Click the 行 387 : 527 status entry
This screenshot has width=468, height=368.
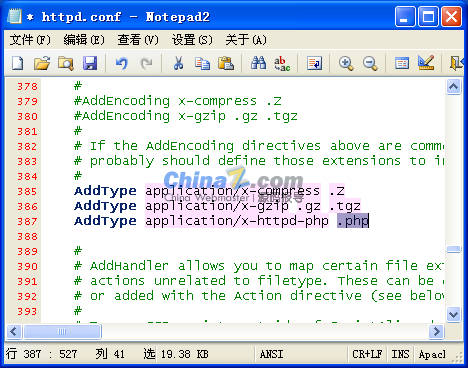[41, 354]
